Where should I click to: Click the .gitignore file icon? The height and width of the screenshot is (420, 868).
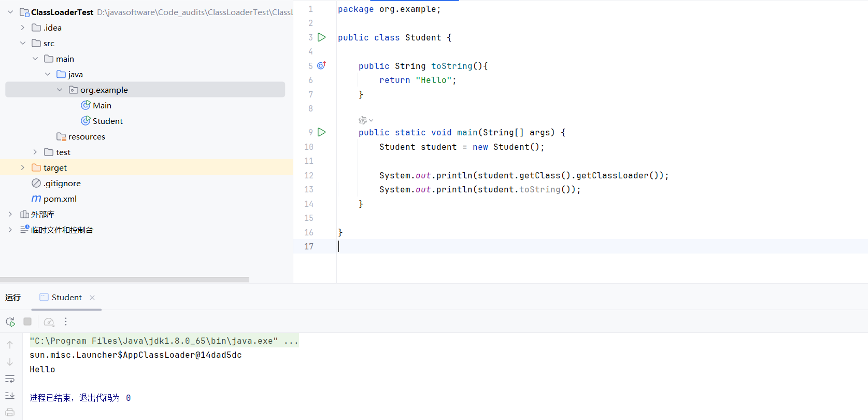(36, 183)
